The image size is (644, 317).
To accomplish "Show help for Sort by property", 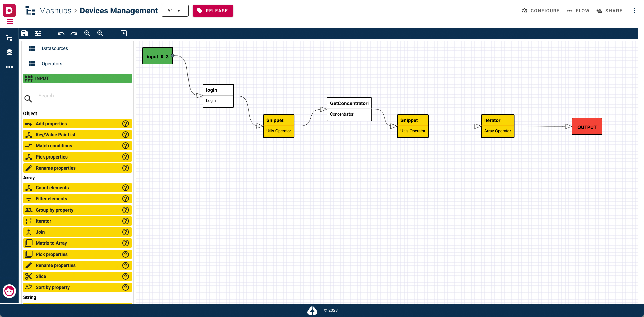I will [x=126, y=287].
